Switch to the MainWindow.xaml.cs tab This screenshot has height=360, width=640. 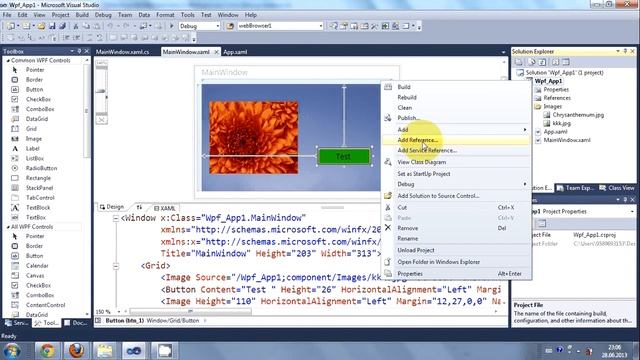[122, 52]
